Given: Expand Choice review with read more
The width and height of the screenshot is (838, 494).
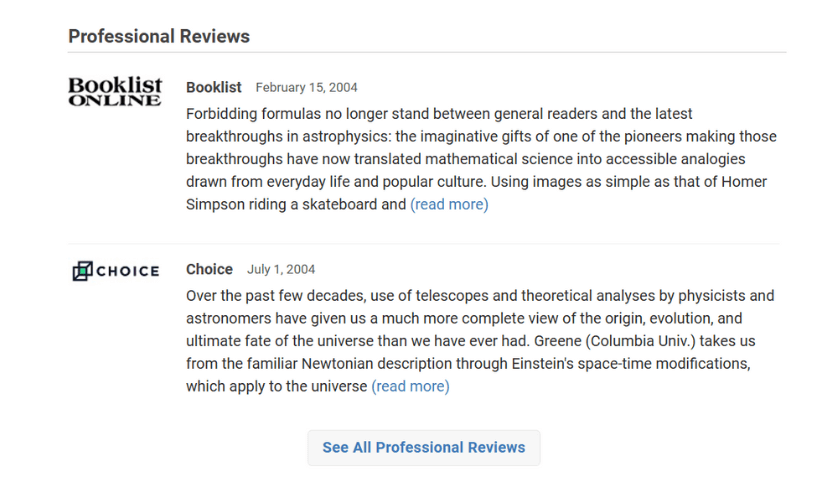Looking at the screenshot, I should 410,386.
